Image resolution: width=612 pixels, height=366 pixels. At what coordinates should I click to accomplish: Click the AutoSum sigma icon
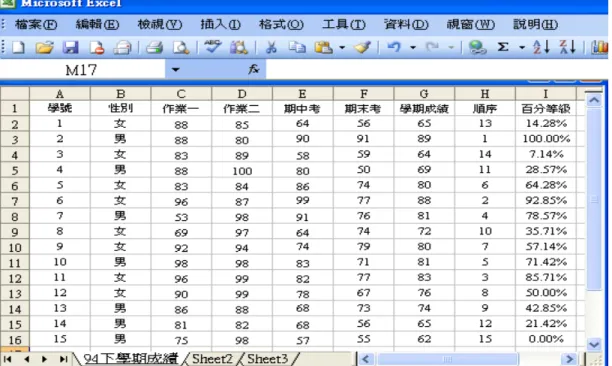click(503, 47)
